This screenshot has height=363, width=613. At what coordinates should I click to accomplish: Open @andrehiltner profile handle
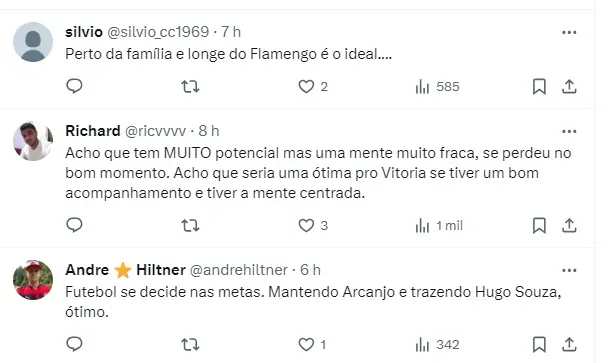(x=239, y=270)
